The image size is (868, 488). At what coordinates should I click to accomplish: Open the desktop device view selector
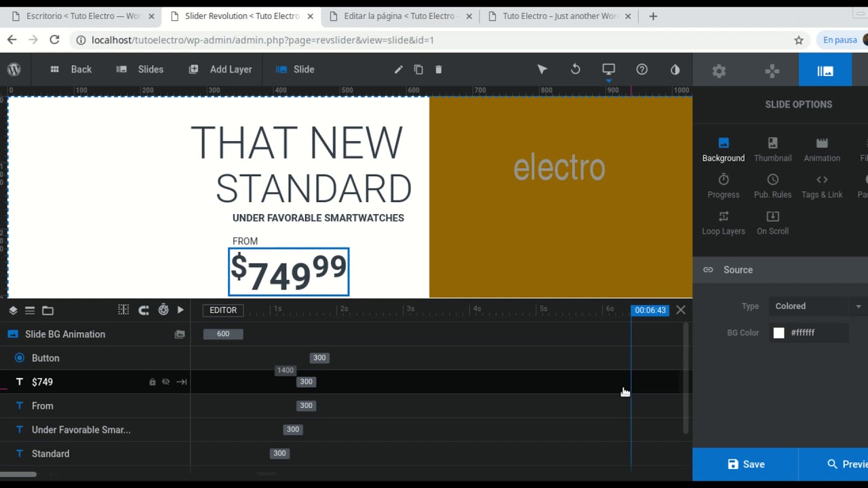(608, 69)
